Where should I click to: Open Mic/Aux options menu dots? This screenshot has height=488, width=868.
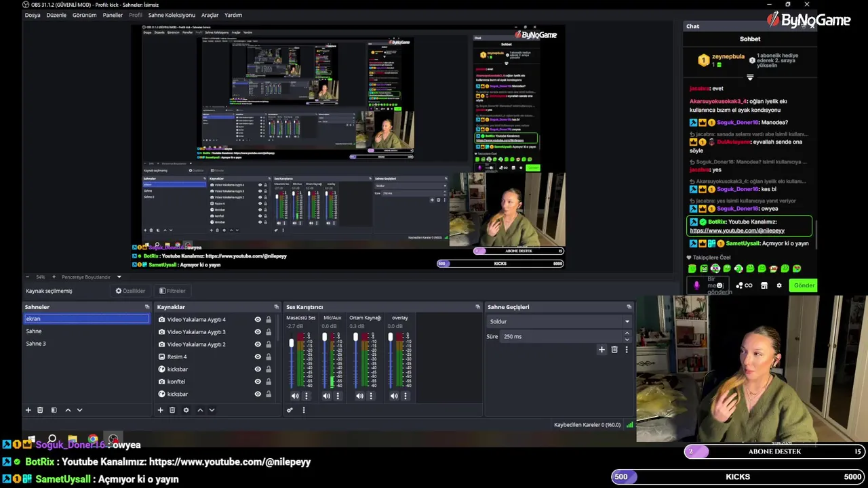click(338, 396)
